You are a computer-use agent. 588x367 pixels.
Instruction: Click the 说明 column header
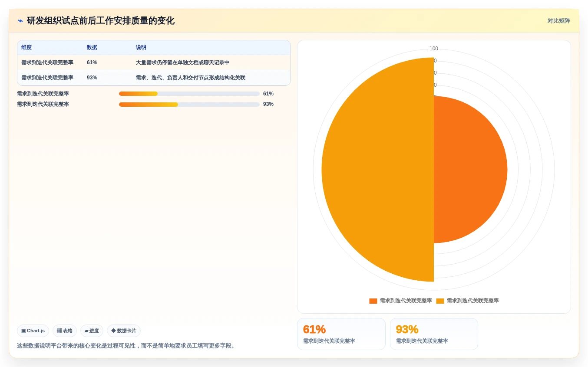coord(141,47)
